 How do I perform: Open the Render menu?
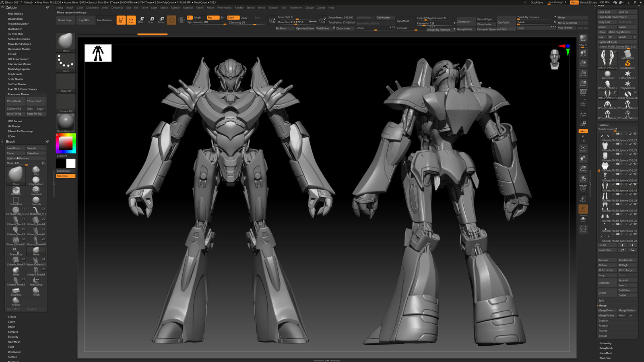pos(239,8)
